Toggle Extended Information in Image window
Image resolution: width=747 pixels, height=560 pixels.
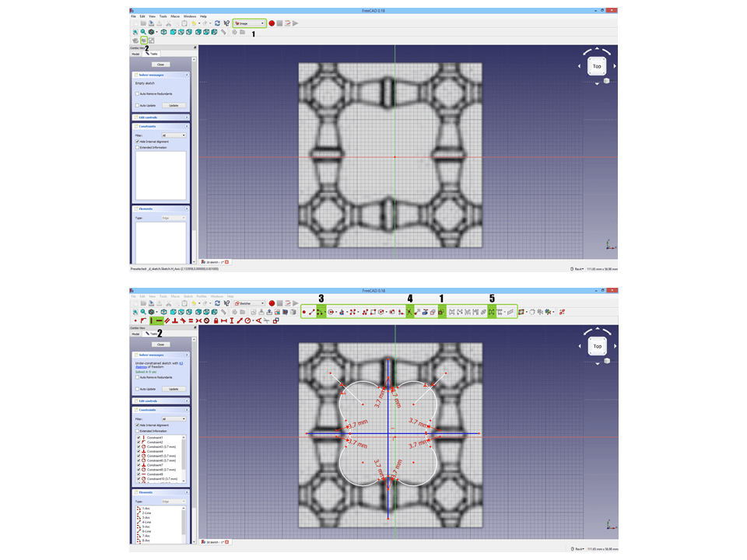tap(137, 147)
